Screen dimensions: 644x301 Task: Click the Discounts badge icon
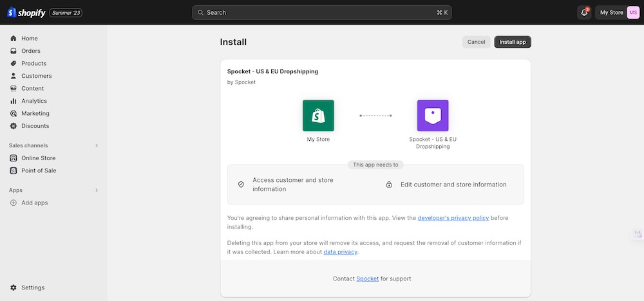pyautogui.click(x=14, y=126)
